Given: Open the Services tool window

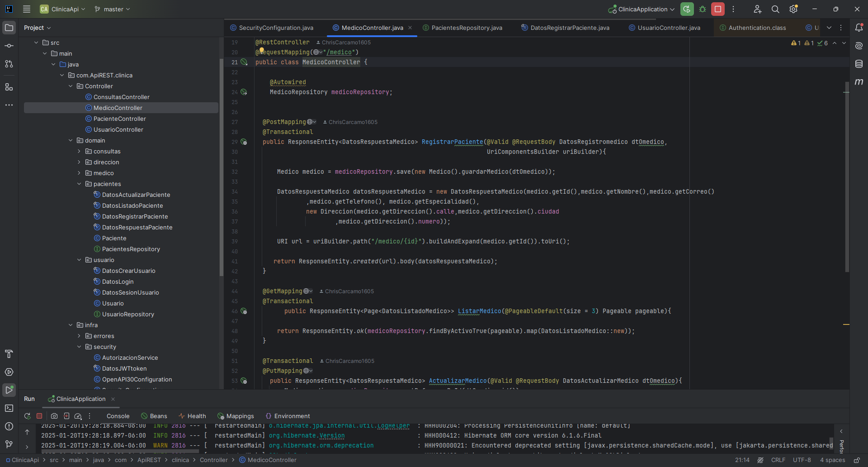Looking at the screenshot, I should pos(9,372).
